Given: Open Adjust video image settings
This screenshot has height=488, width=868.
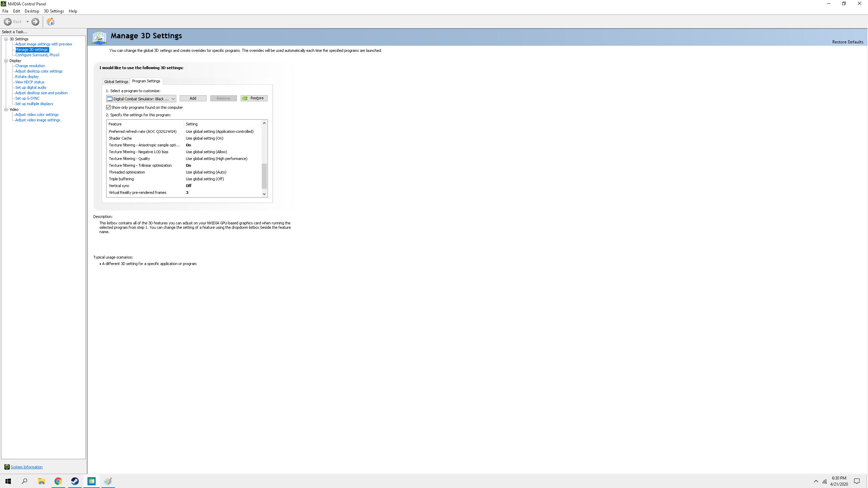Looking at the screenshot, I should (x=38, y=120).
